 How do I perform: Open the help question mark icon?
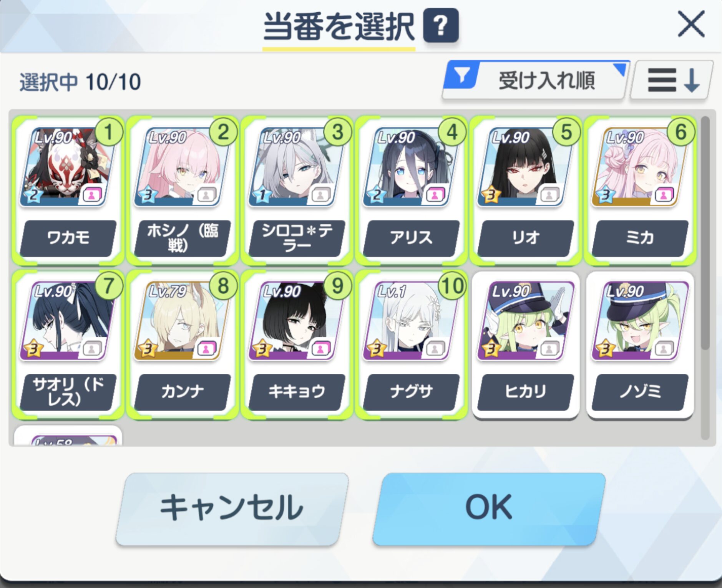tap(441, 25)
